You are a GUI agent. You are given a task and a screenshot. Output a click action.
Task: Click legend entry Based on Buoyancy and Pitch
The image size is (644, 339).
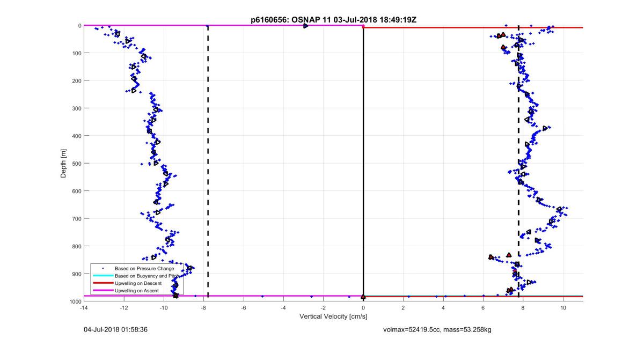pyautogui.click(x=147, y=276)
